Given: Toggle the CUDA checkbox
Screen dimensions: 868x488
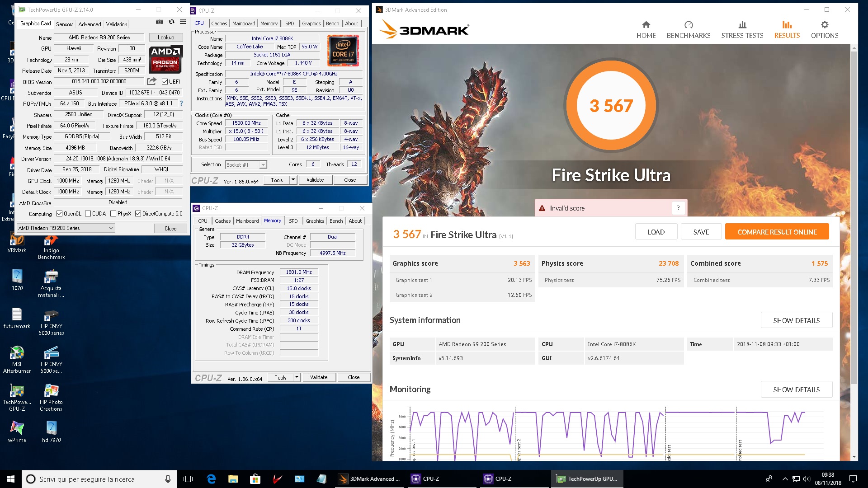Looking at the screenshot, I should pyautogui.click(x=88, y=214).
